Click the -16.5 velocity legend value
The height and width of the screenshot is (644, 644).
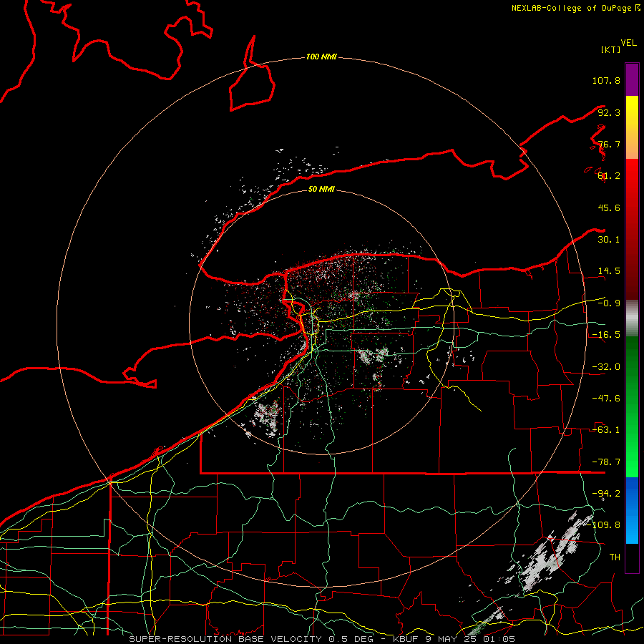606,335
